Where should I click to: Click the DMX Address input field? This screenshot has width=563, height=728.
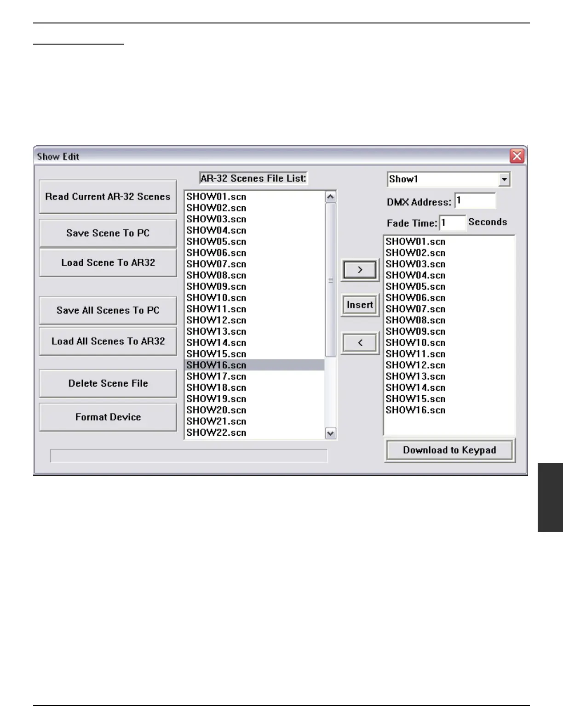475,201
